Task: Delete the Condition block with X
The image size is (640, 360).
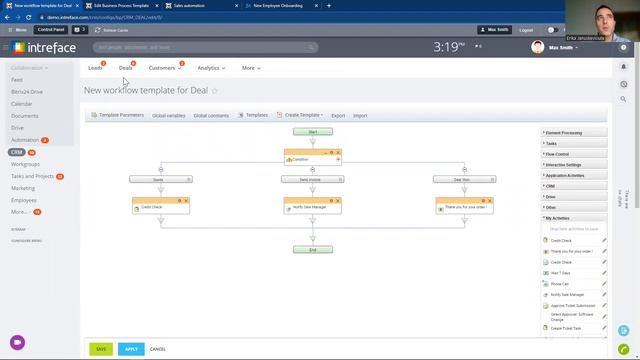Action: pos(338,153)
